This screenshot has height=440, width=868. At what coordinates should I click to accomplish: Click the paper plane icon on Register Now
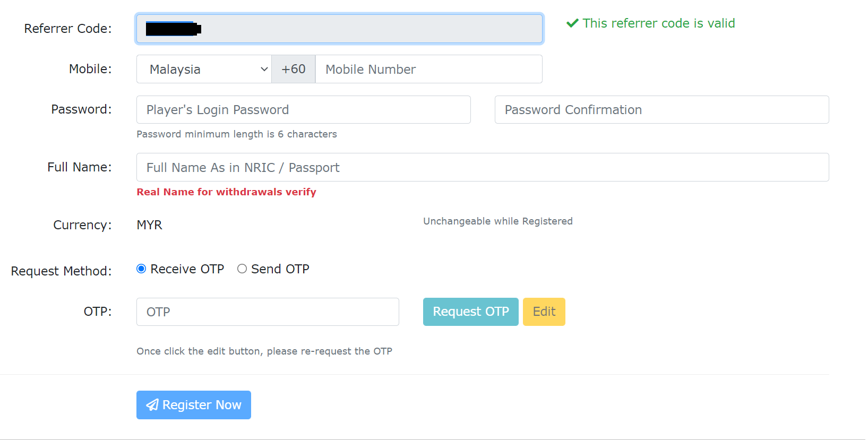coord(152,405)
